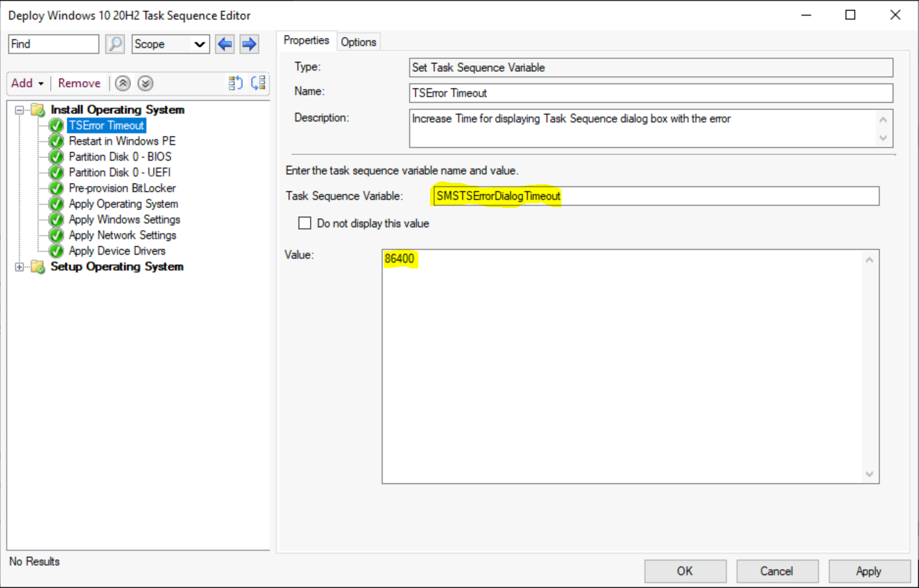919x588 pixels.
Task: Switch to the Properties tab
Action: 307,40
